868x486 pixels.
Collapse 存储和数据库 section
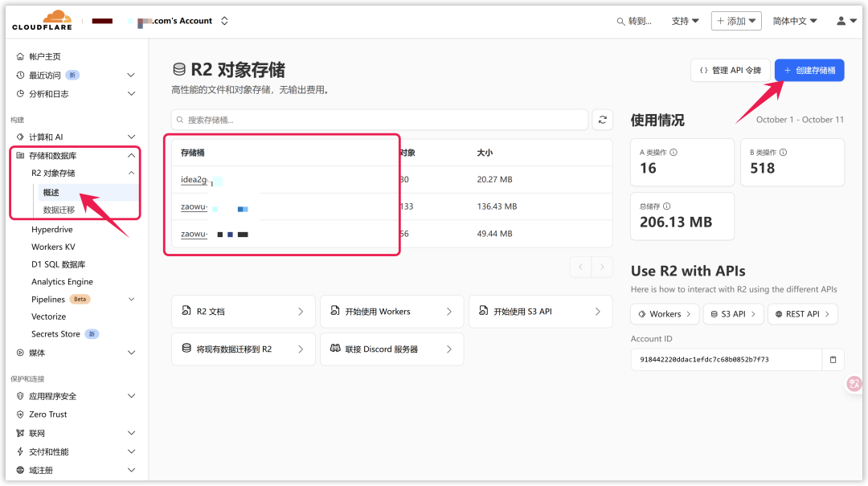pyautogui.click(x=131, y=156)
